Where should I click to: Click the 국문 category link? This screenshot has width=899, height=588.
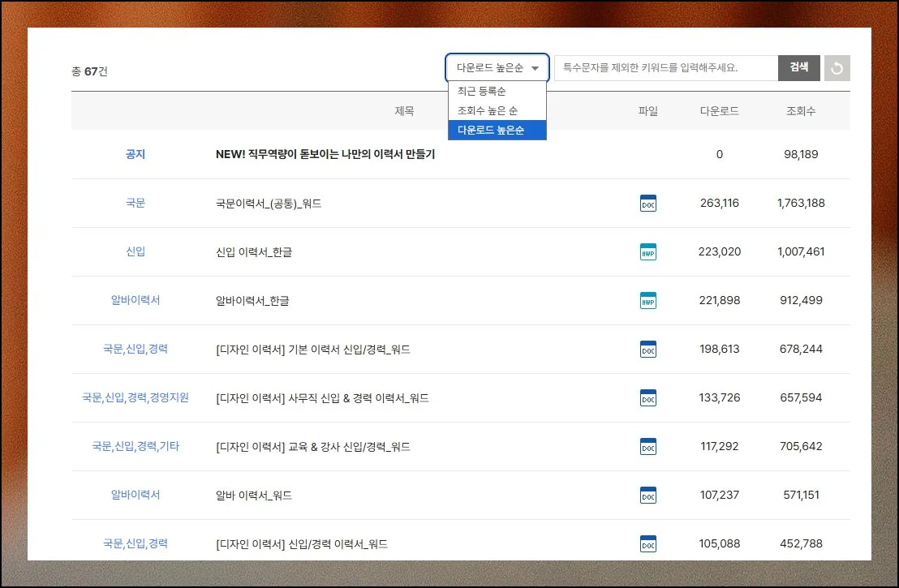click(135, 204)
